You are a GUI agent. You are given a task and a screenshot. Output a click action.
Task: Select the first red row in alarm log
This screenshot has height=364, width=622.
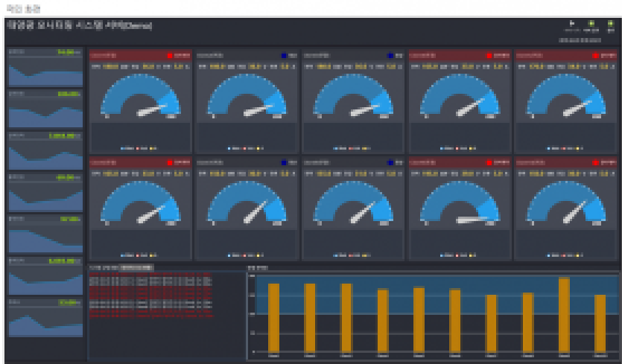click(150, 275)
